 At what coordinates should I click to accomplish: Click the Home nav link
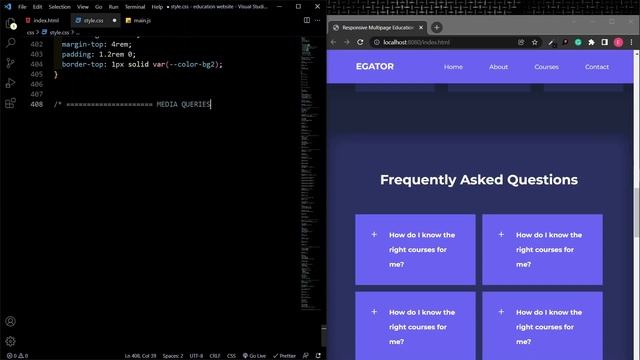pos(453,67)
